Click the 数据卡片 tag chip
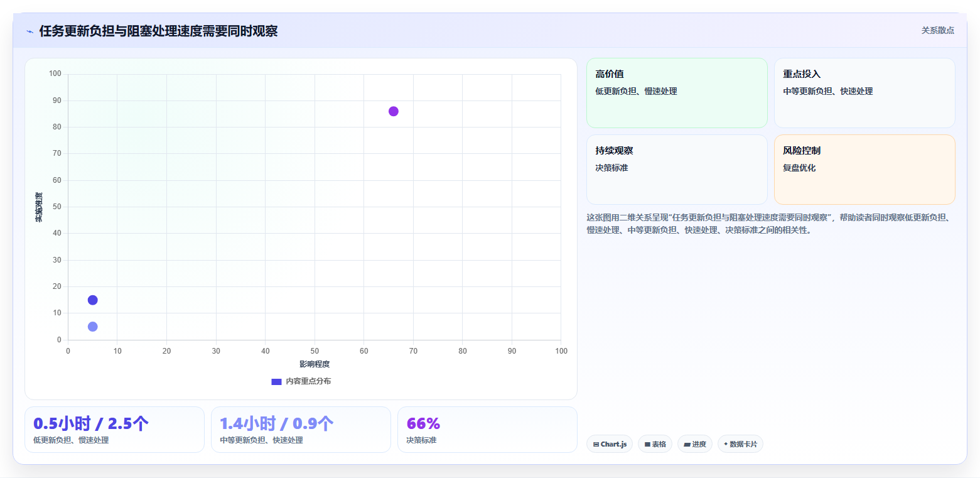Screen dimensions: 980x478 [740, 444]
